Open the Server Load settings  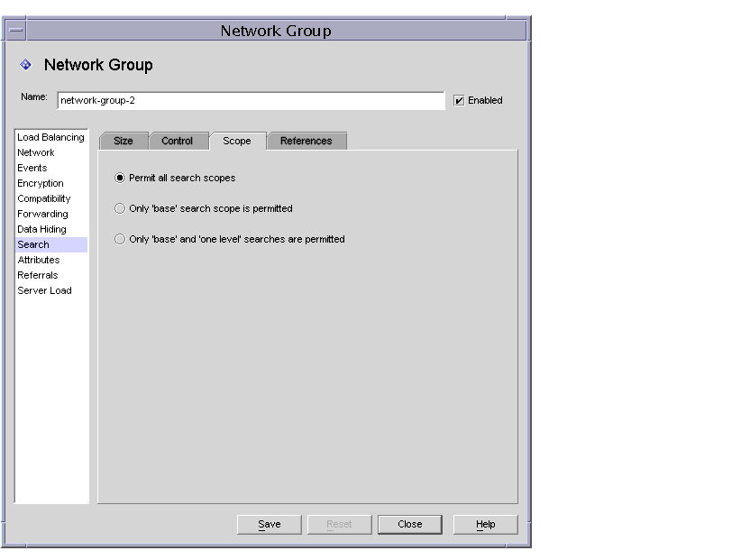pyautogui.click(x=44, y=290)
